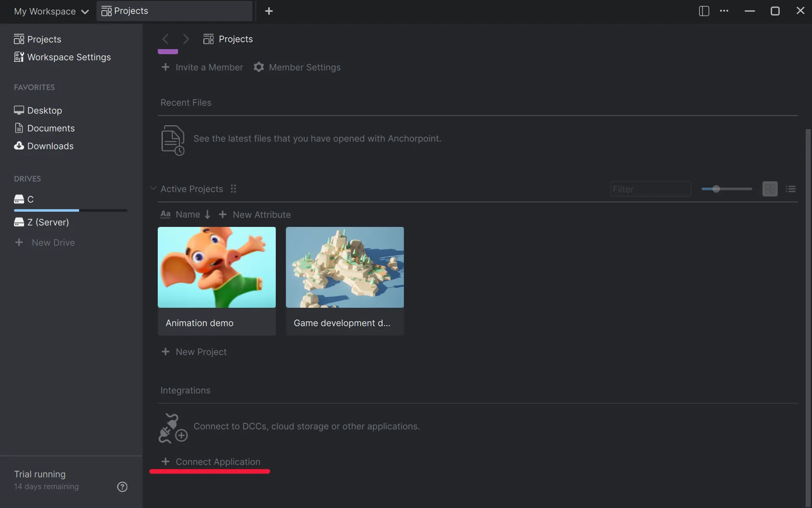812x508 pixels.
Task: Open the three-dots more options menu
Action: tap(724, 11)
